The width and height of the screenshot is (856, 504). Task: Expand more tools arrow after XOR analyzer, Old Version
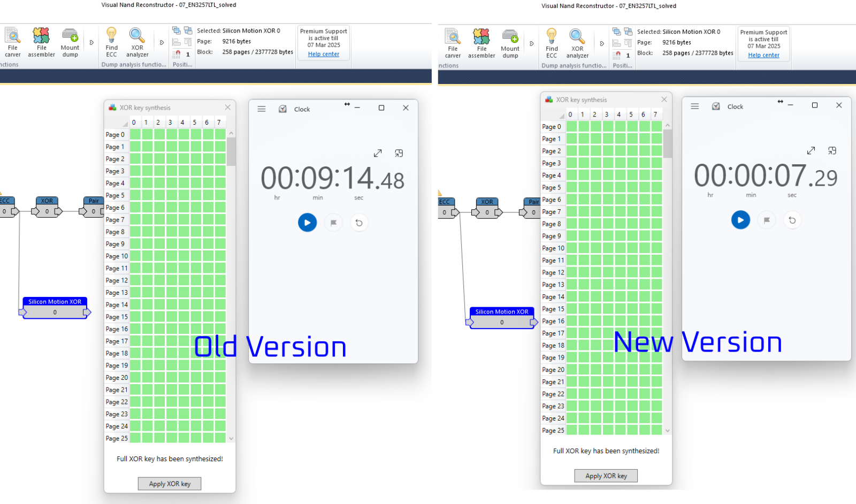pyautogui.click(x=162, y=42)
